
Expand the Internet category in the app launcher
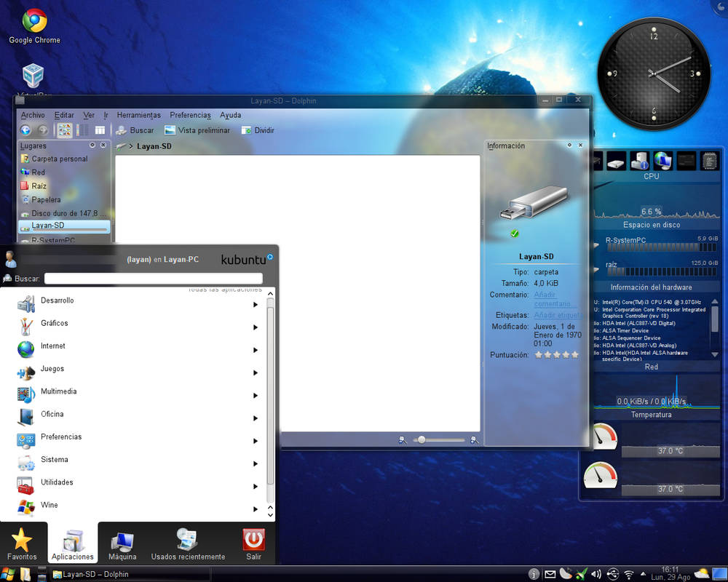pos(52,346)
